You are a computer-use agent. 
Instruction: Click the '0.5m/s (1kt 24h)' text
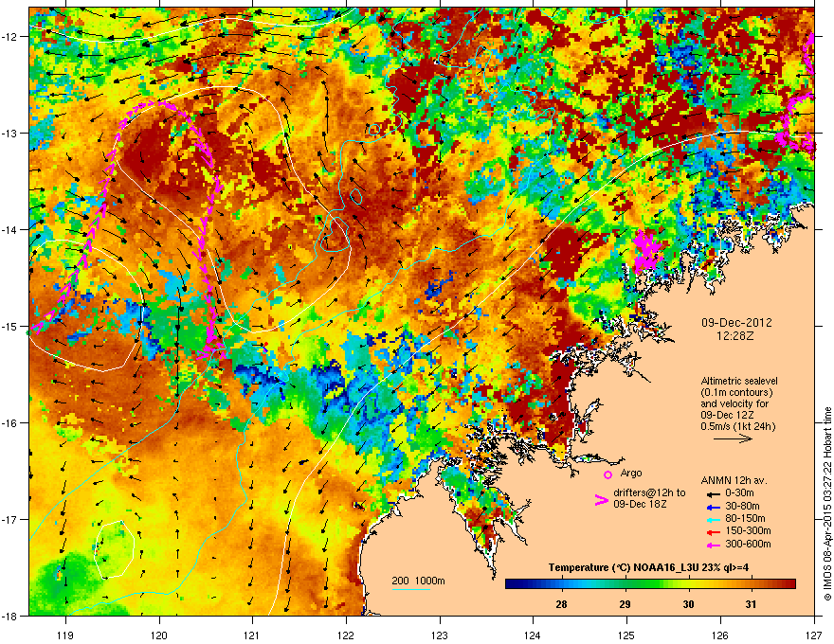point(737,426)
